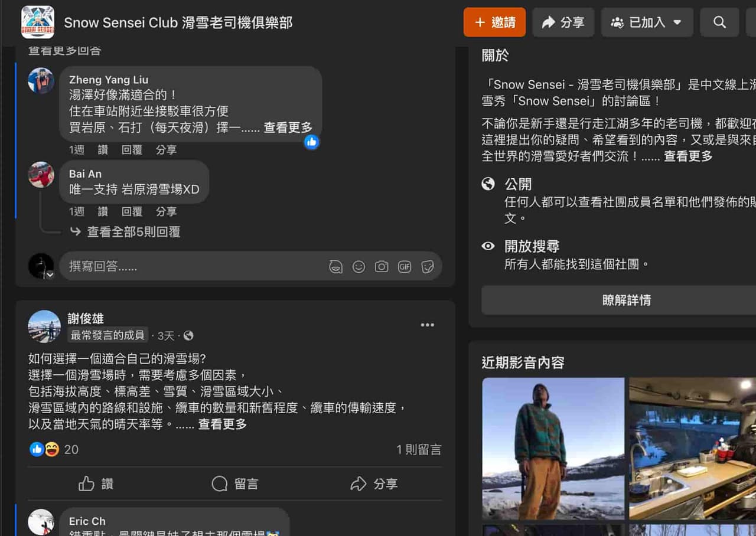Share Bai An's comment

click(x=166, y=211)
